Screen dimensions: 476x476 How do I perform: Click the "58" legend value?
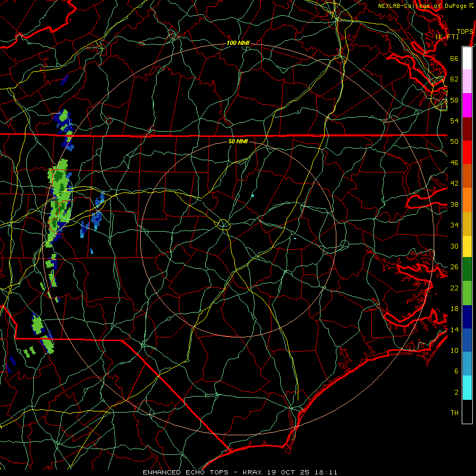click(454, 100)
